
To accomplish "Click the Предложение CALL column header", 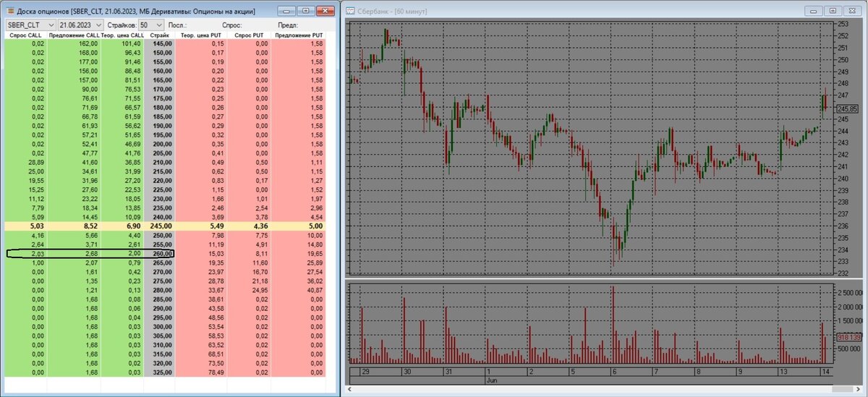I will point(73,35).
